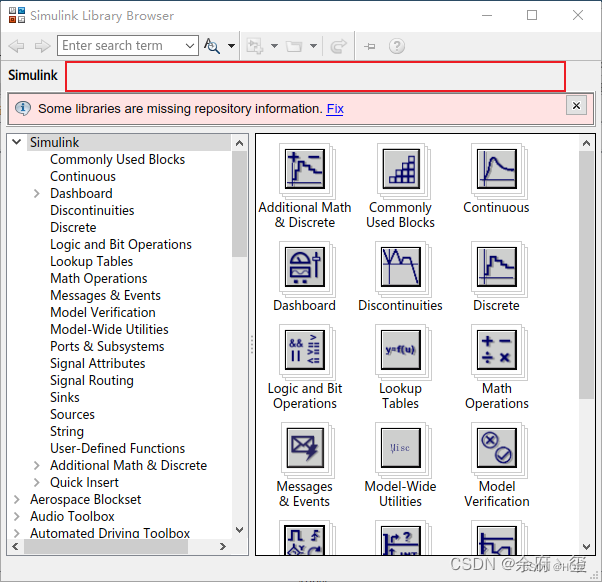Viewport: 602px width, 582px height.
Task: Select Signal Attributes in the tree
Action: tap(98, 364)
